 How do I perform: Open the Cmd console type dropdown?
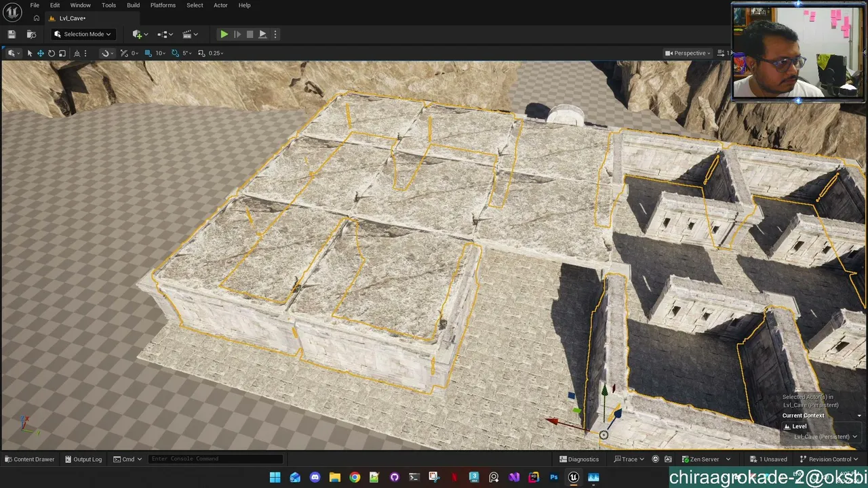(127, 460)
